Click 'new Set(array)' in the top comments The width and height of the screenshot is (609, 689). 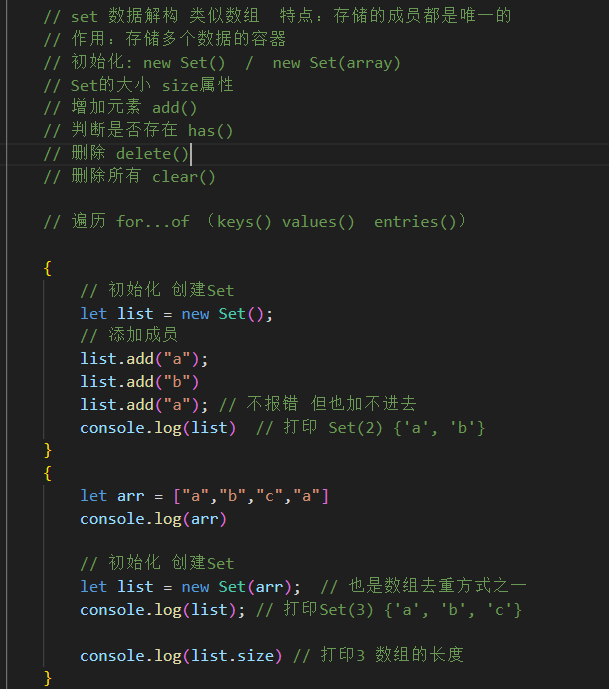(x=336, y=62)
